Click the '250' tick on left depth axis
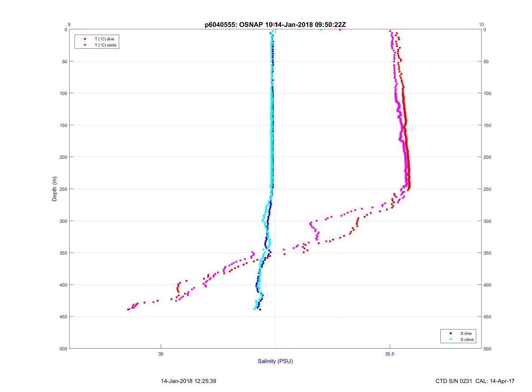 63,189
